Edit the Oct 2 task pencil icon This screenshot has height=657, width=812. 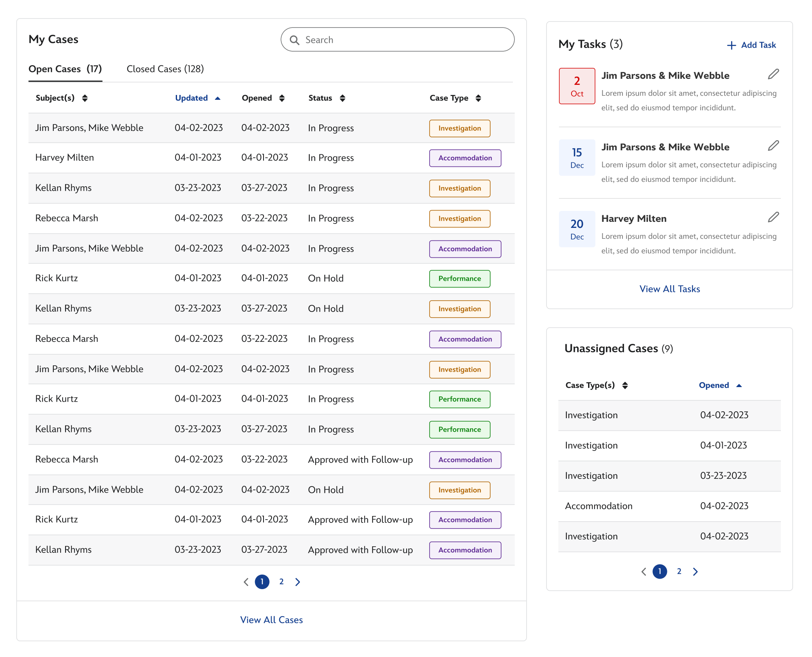point(773,74)
